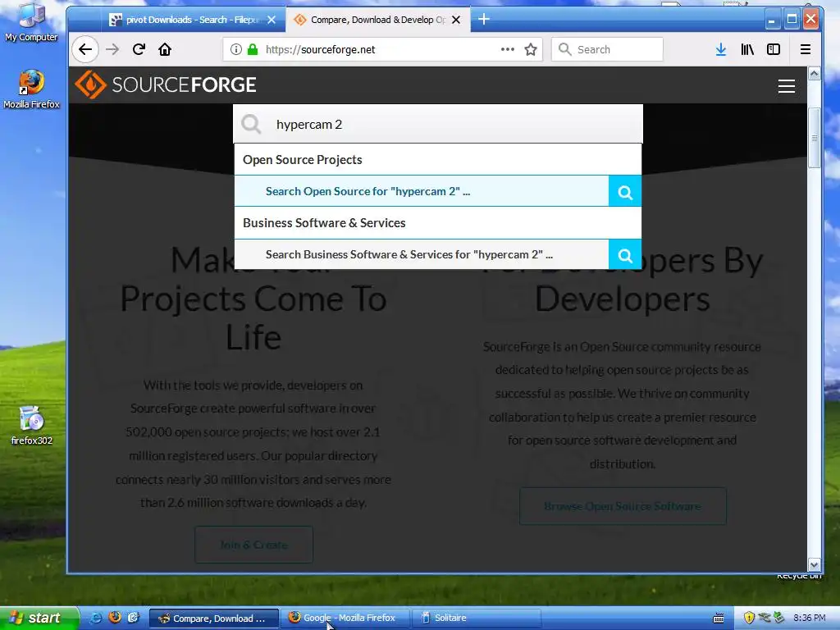Select the My Computer desktop icon
The width and height of the screenshot is (840, 630).
pos(31,22)
